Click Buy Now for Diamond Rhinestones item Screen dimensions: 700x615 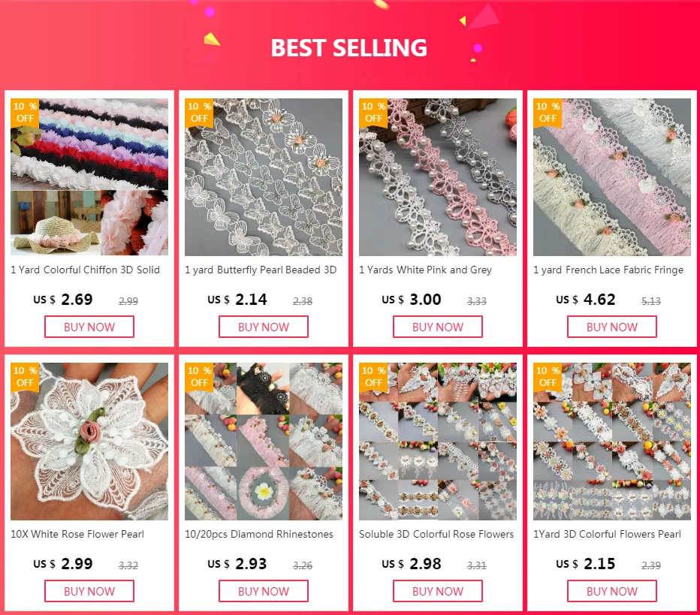pyautogui.click(x=264, y=591)
